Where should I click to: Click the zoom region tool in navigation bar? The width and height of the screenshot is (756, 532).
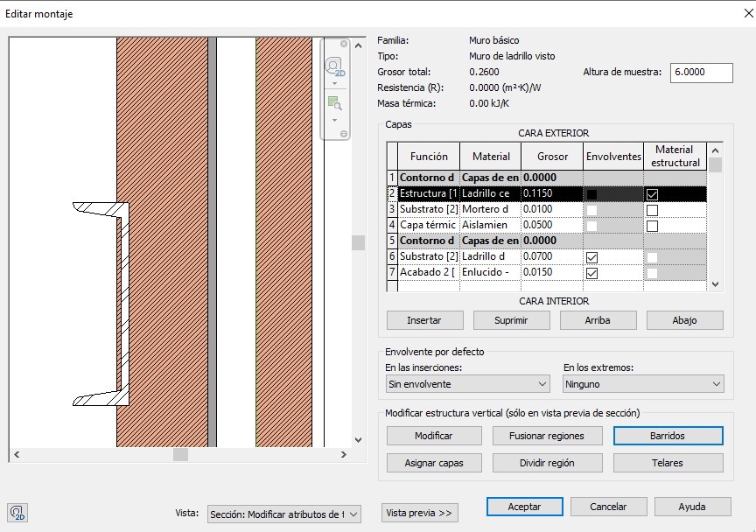pos(334,102)
